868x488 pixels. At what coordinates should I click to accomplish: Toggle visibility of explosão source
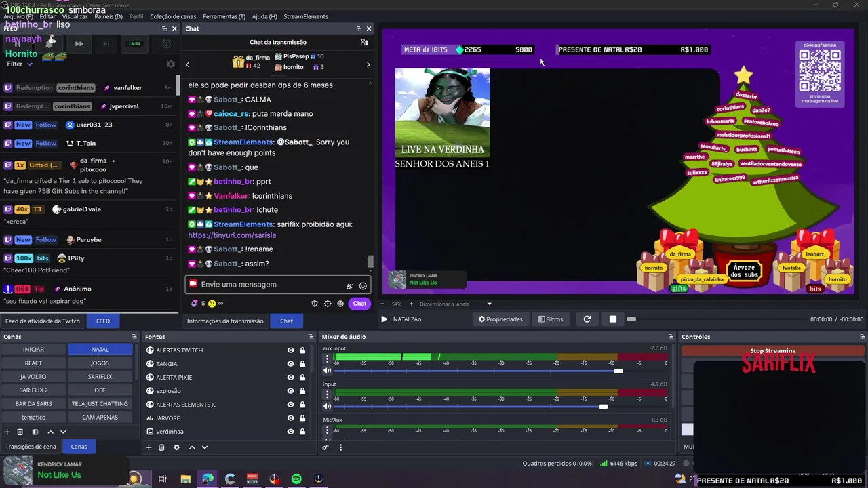[x=290, y=391]
